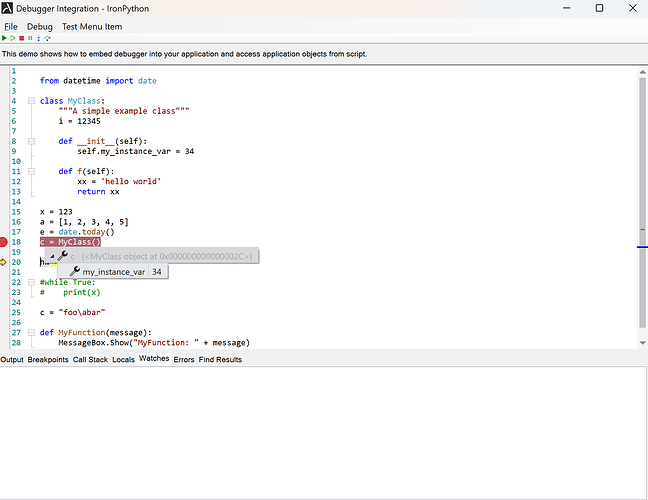Start debugging with the solid green play icon
This screenshot has width=648, height=500.
pyautogui.click(x=4, y=38)
